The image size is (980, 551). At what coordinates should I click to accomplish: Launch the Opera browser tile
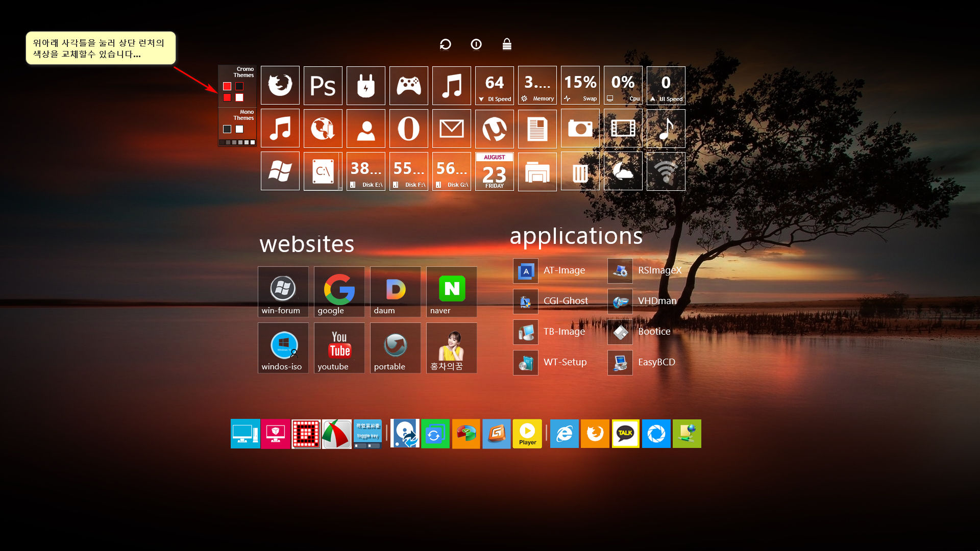[x=409, y=129]
